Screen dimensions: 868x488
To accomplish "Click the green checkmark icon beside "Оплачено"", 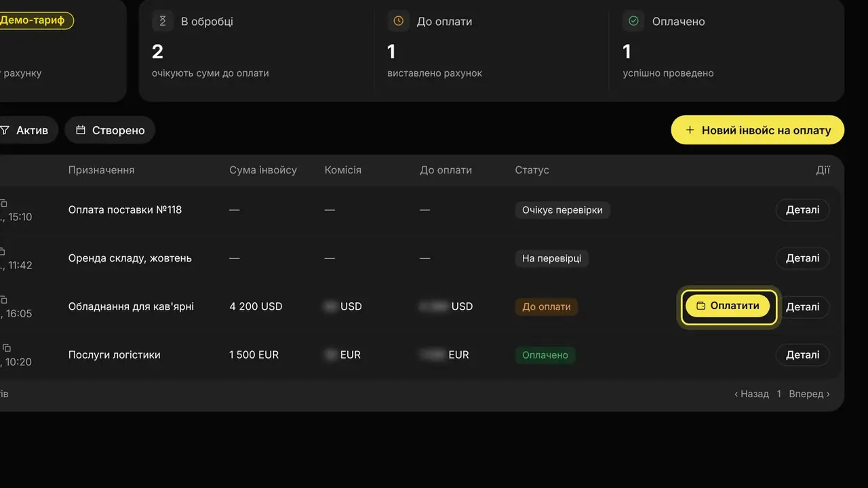I will 633,21.
